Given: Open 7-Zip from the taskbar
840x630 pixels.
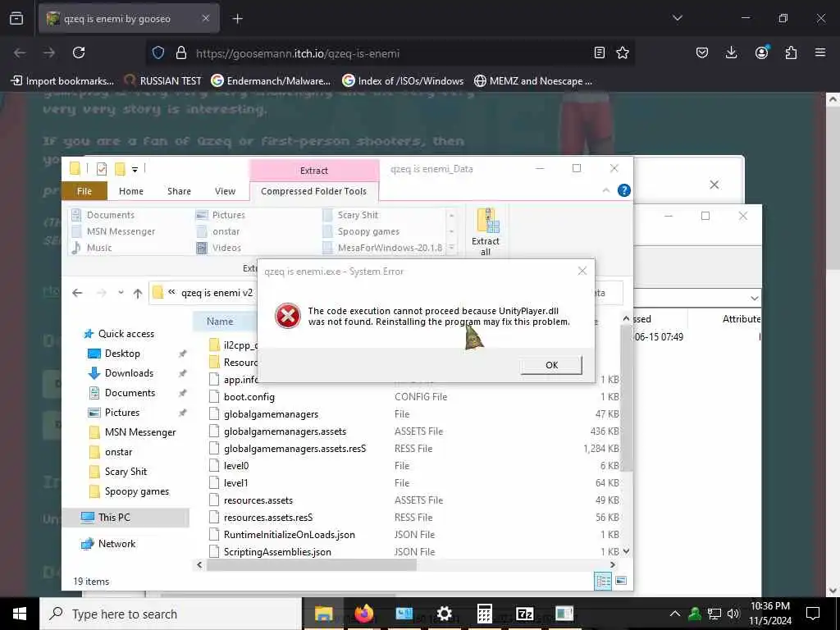Looking at the screenshot, I should (x=524, y=614).
